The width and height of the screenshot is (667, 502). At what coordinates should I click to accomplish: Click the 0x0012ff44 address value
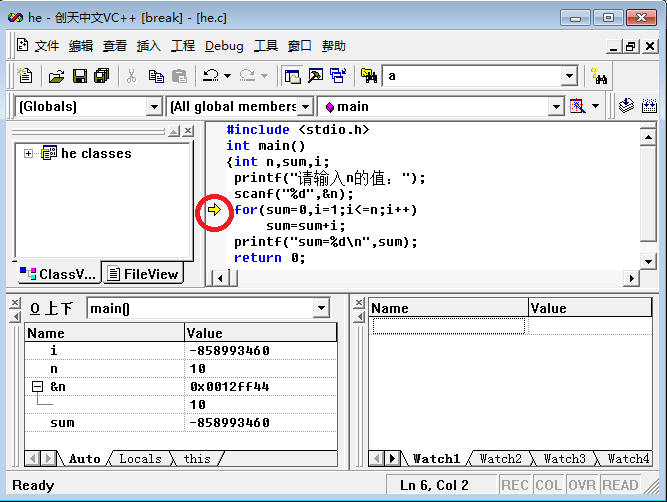230,386
